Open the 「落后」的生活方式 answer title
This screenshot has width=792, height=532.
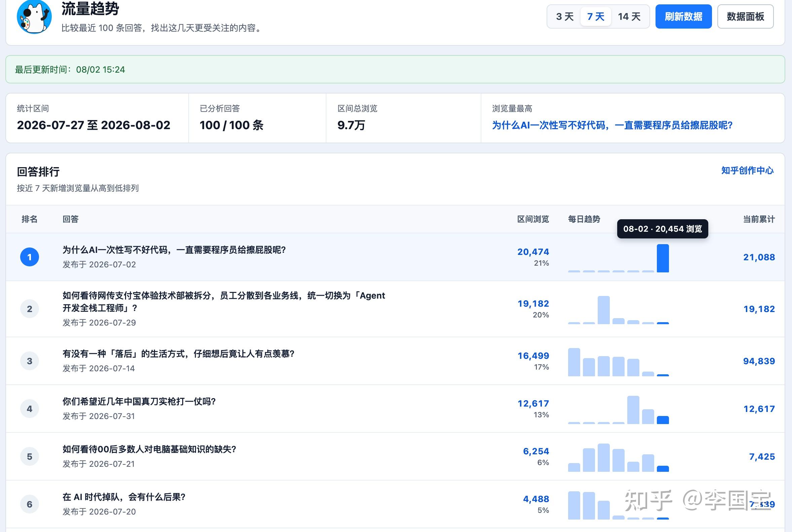(179, 354)
